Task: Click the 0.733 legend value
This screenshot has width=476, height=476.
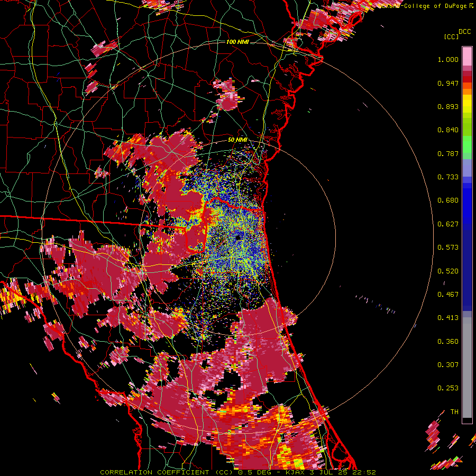Action: coord(448,177)
